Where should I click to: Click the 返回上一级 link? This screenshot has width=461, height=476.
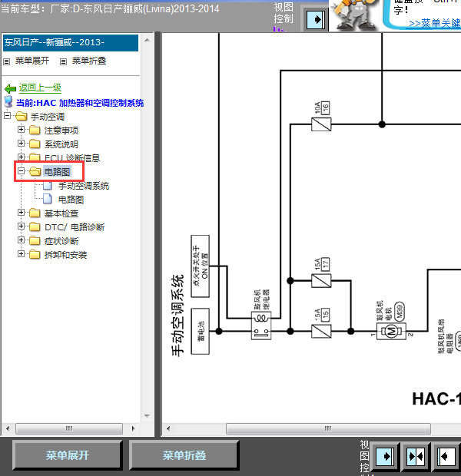[40, 89]
